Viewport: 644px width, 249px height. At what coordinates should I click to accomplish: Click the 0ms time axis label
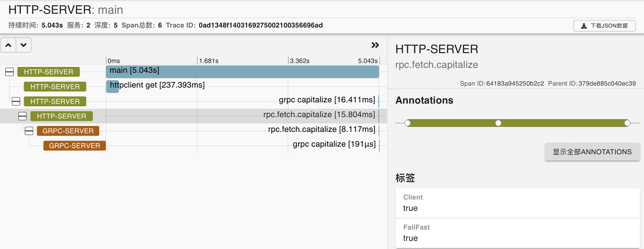click(x=114, y=61)
